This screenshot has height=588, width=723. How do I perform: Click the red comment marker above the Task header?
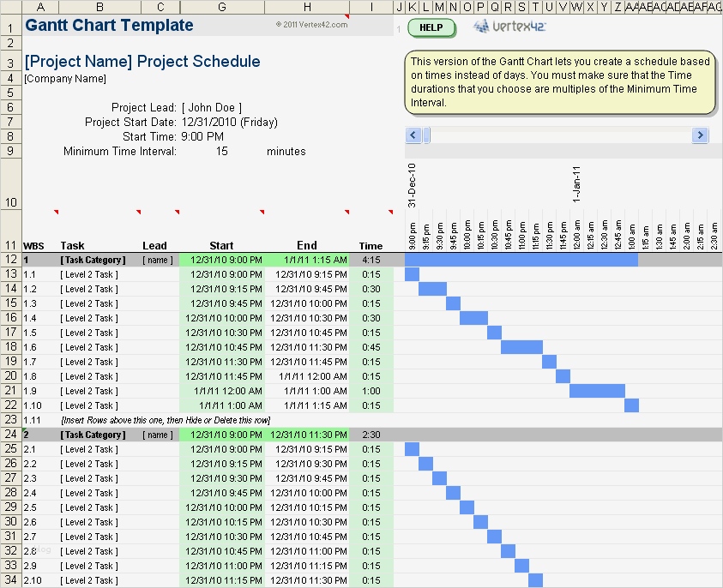point(137,210)
